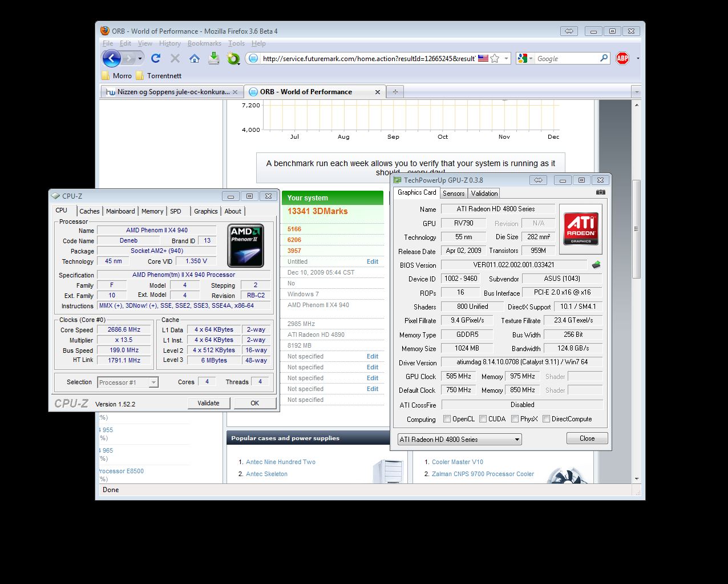Click the stop loading X icon
This screenshot has height=584, width=728.
pos(175,58)
